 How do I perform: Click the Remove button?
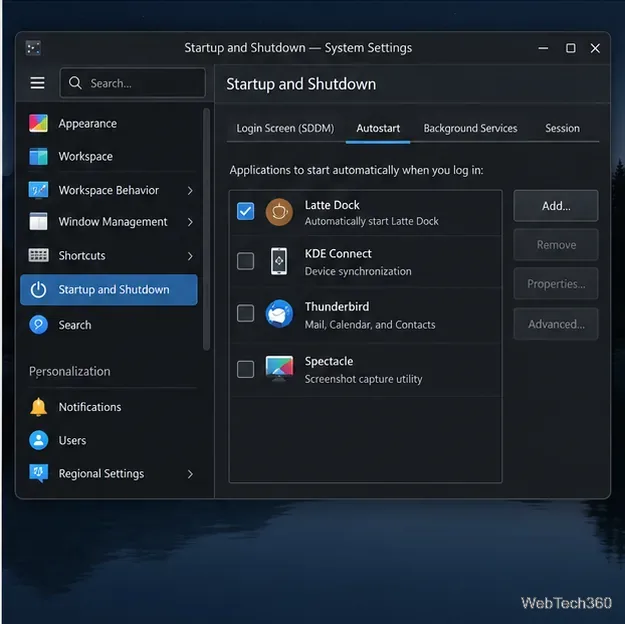point(556,244)
